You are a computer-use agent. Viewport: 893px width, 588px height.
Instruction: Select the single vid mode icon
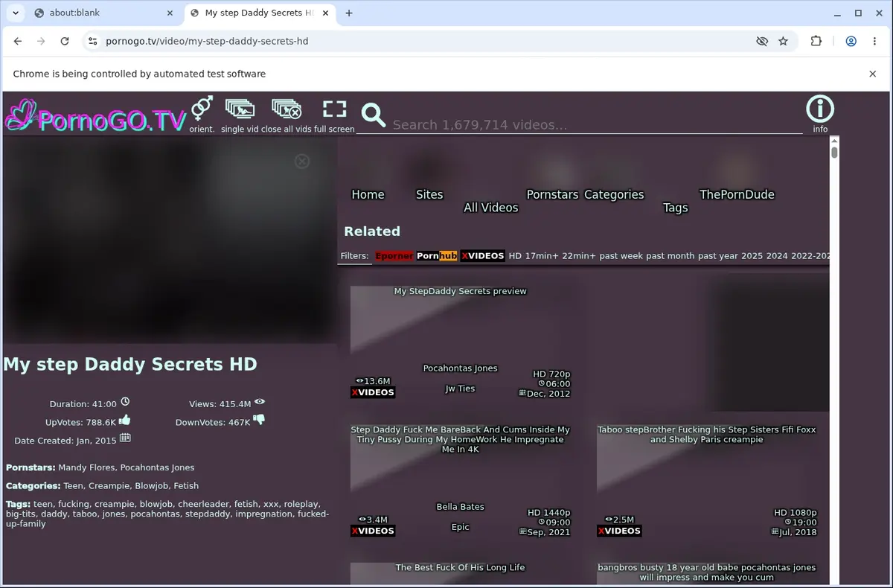[240, 109]
